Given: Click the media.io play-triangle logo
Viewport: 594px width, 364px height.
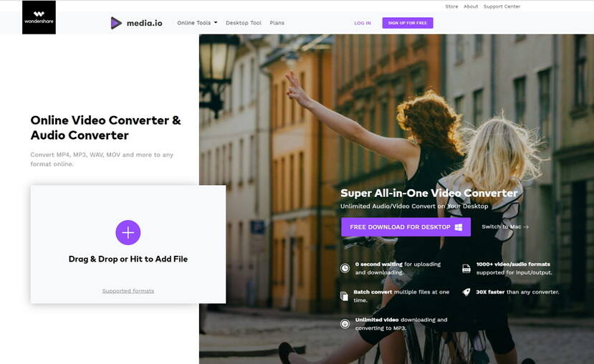Looking at the screenshot, I should tap(116, 23).
